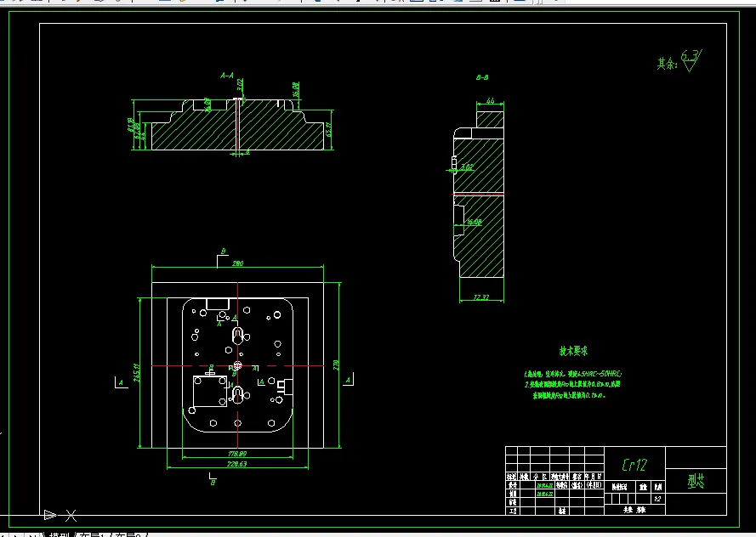
Task: Select the 1:2 scale cell in title block
Action: pos(657,499)
